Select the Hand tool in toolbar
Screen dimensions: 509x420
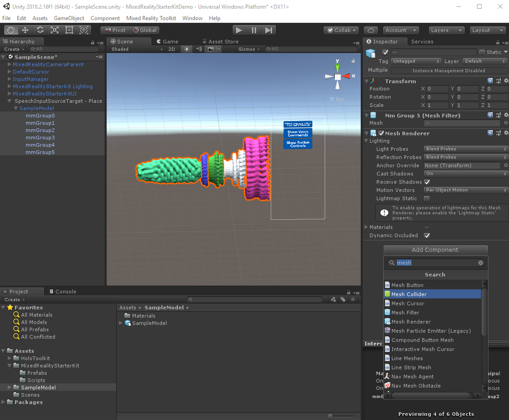11,30
